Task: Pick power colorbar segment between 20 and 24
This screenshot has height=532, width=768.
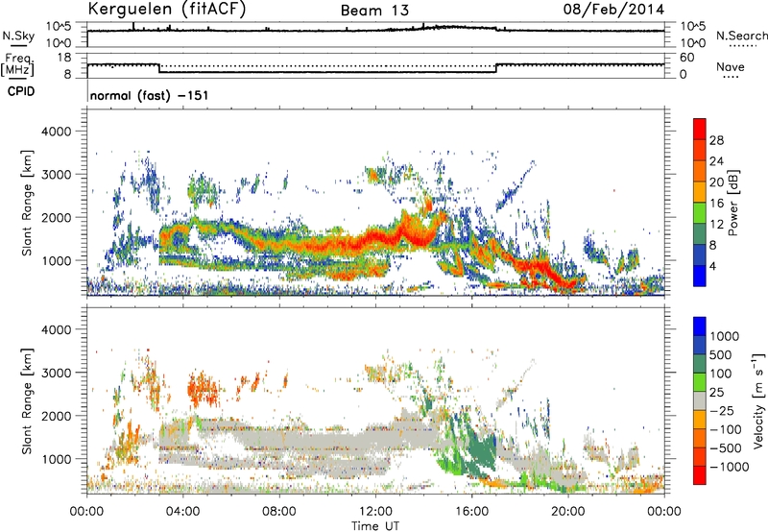Action: coord(700,171)
